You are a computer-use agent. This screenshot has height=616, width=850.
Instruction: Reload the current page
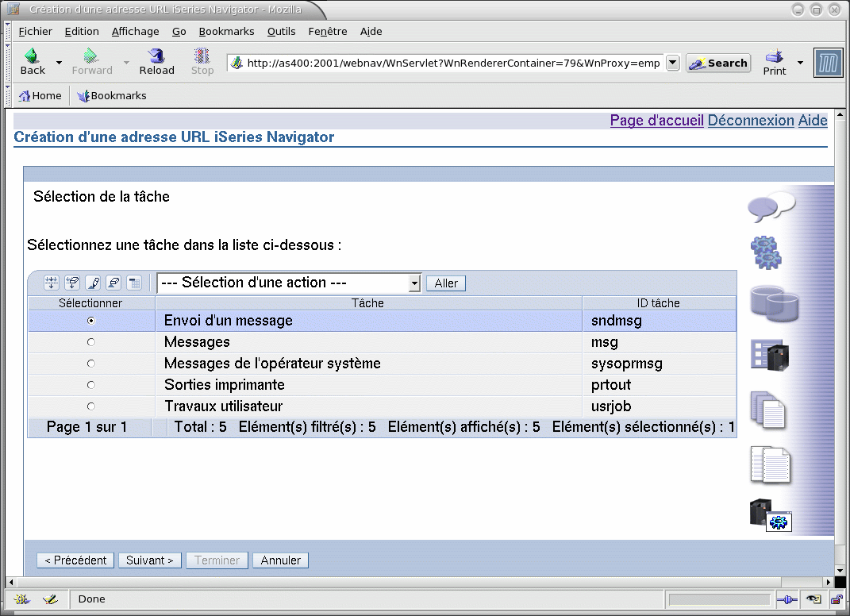[x=156, y=61]
